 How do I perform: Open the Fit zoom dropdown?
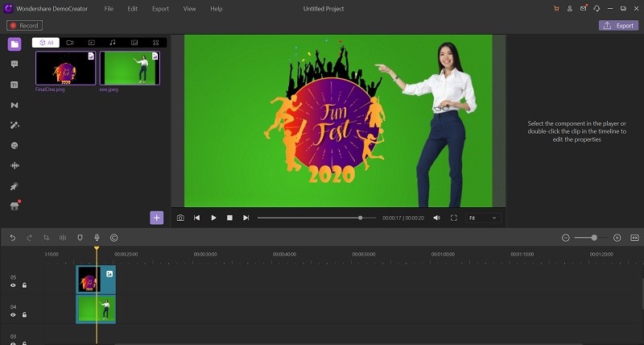click(x=483, y=218)
